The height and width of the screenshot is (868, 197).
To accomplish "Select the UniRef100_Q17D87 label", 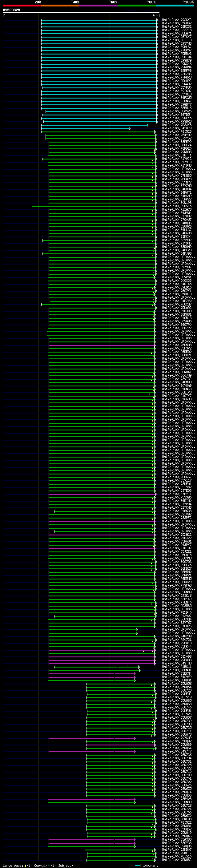I will (x=177, y=216).
